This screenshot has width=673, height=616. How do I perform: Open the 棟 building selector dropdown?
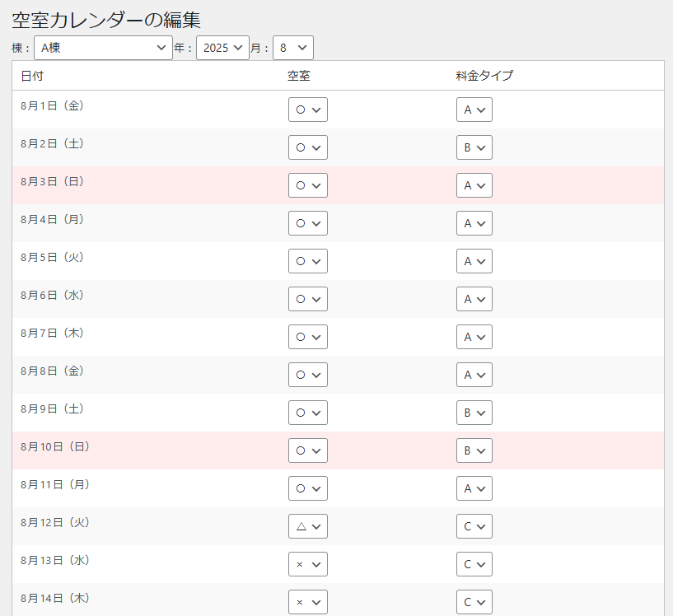click(x=103, y=48)
